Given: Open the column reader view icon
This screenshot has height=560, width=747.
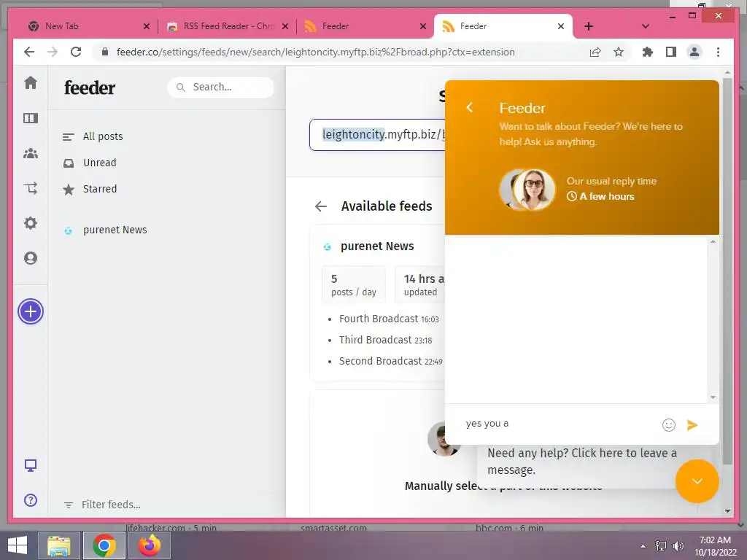Looking at the screenshot, I should pyautogui.click(x=31, y=117).
